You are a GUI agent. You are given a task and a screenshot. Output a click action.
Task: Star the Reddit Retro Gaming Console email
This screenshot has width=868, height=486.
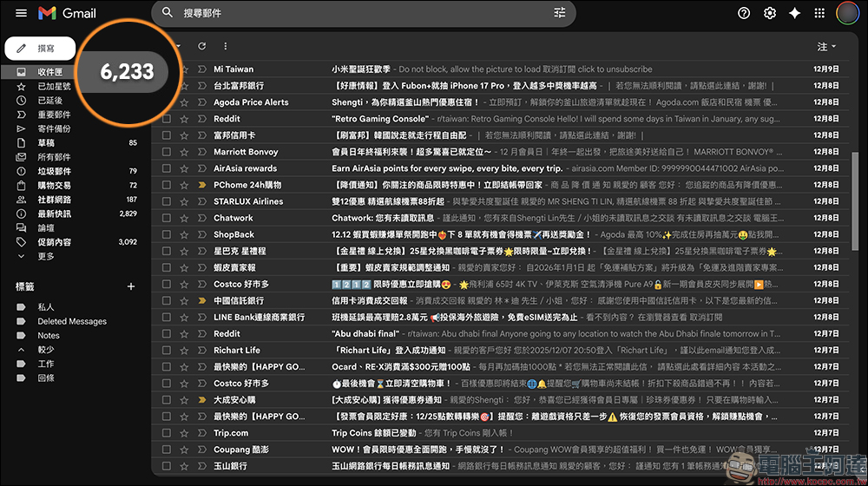(x=184, y=119)
